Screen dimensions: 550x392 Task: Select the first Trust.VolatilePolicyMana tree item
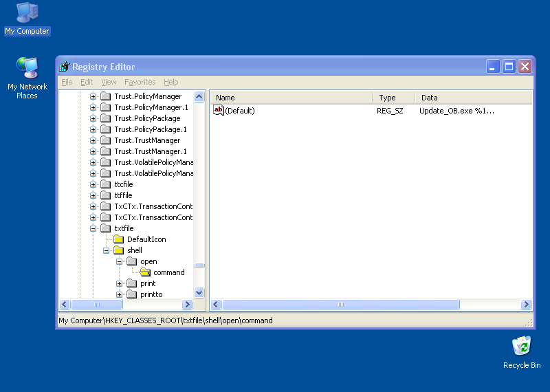153,162
